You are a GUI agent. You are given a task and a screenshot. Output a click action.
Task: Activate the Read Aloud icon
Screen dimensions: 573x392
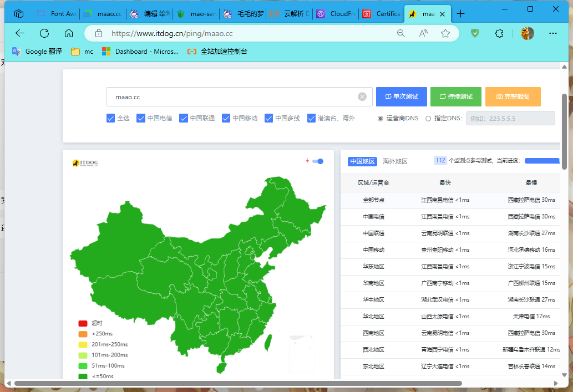(423, 33)
